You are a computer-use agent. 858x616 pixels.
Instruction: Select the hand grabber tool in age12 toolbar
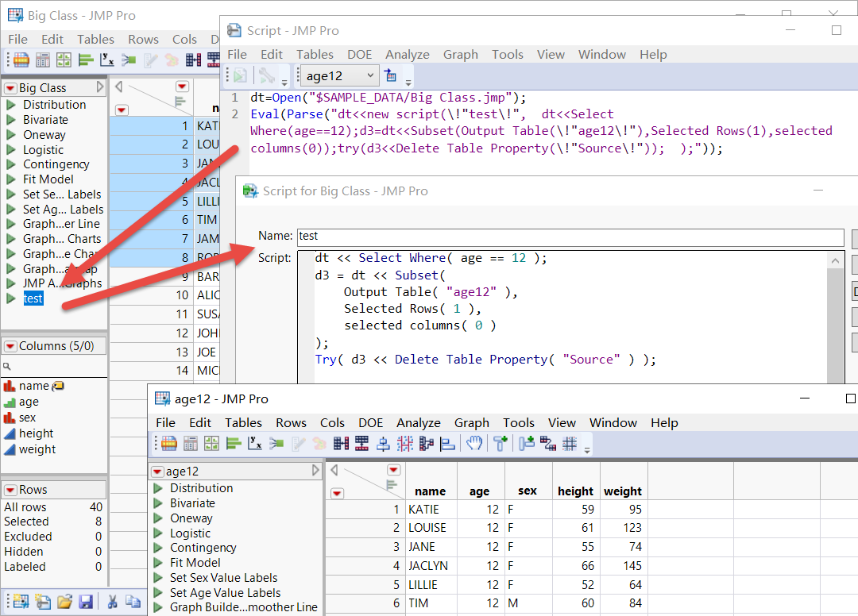pos(474,444)
